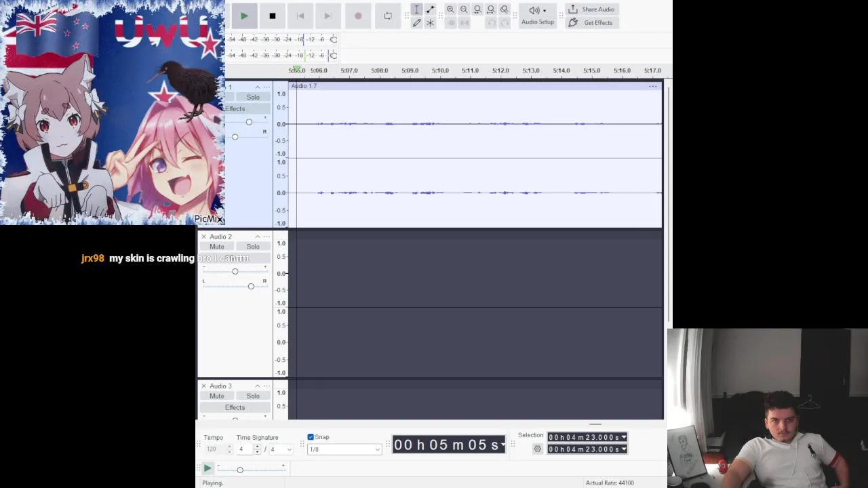Open the Audio 3 track menu dots
This screenshot has height=488, width=868.
coord(267,386)
